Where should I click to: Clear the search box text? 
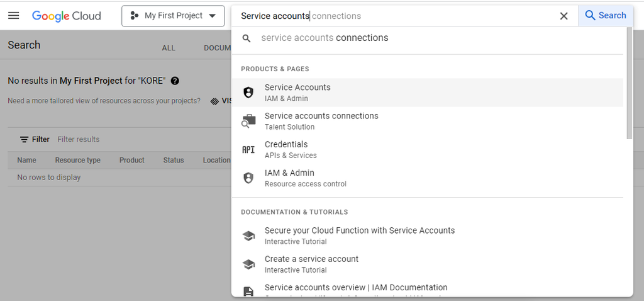[x=563, y=16]
